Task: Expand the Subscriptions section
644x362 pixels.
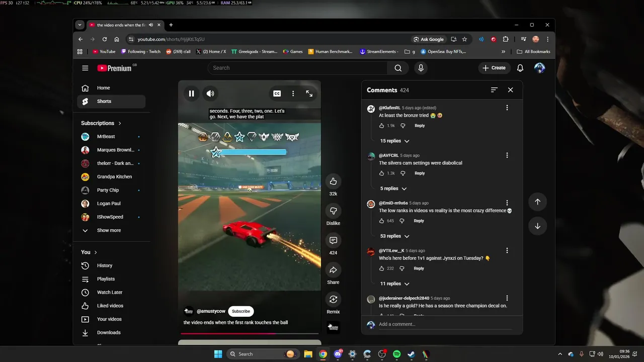Action: click(x=101, y=123)
